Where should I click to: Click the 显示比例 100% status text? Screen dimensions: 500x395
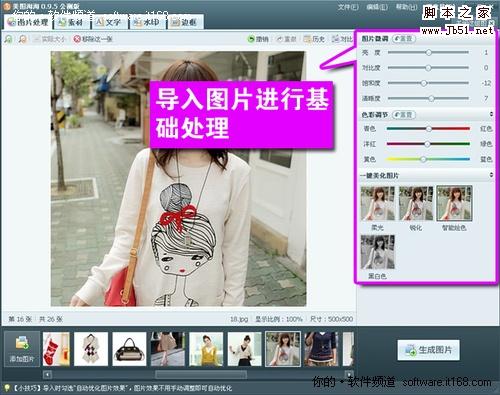coord(279,319)
